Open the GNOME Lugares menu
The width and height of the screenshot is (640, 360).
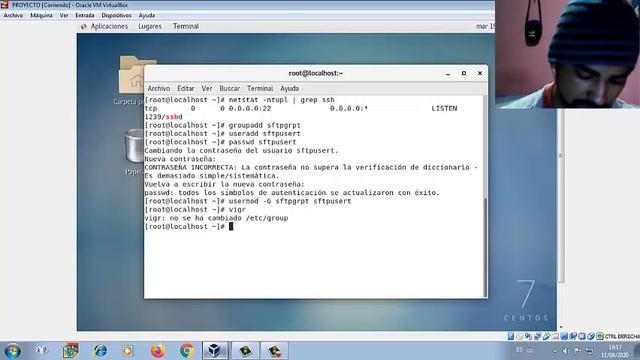point(150,26)
